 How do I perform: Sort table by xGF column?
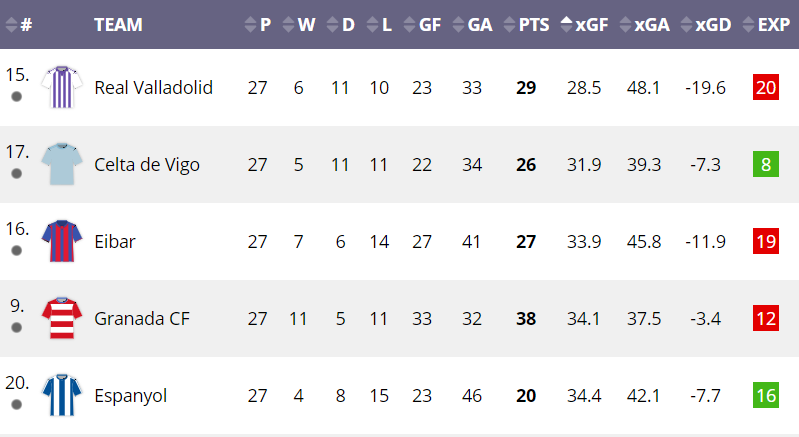(584, 24)
